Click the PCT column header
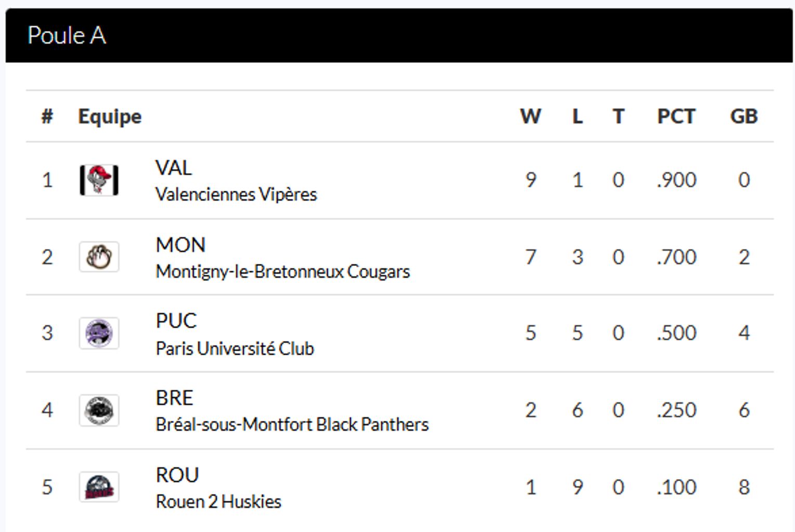795x532 pixels. (676, 116)
